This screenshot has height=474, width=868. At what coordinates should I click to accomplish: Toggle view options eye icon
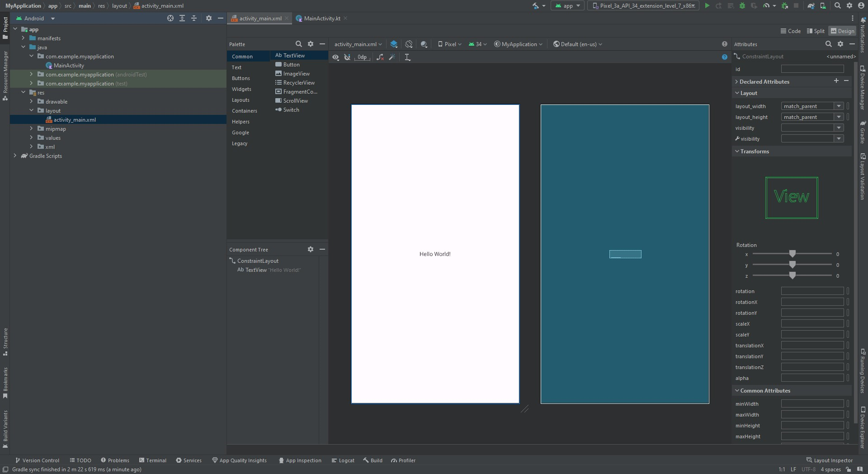tap(335, 57)
